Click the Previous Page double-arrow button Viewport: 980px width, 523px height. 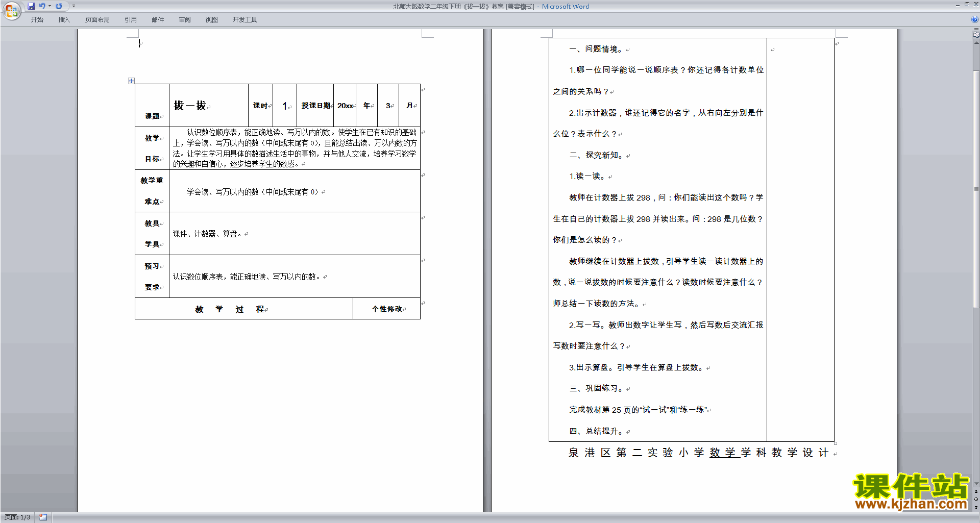(x=976, y=492)
